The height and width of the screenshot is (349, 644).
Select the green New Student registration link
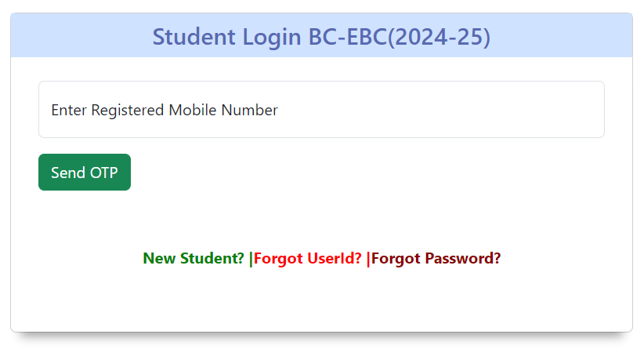[194, 259]
